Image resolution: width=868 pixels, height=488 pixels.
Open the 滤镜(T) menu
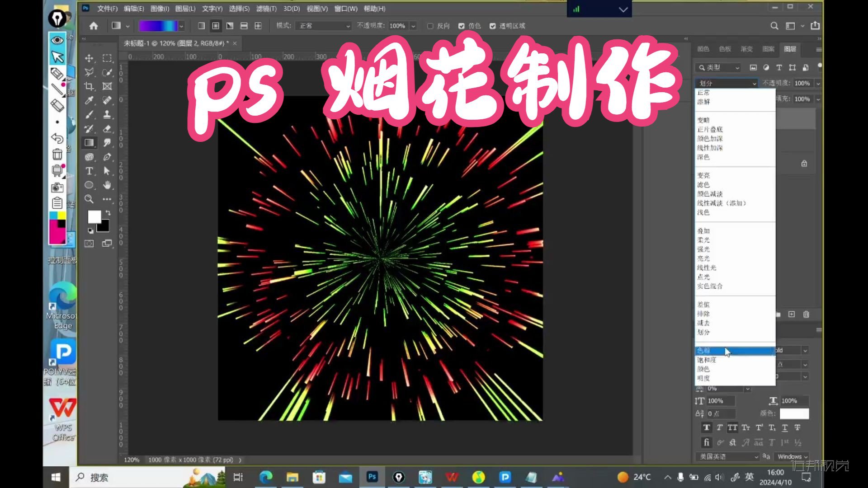click(266, 9)
